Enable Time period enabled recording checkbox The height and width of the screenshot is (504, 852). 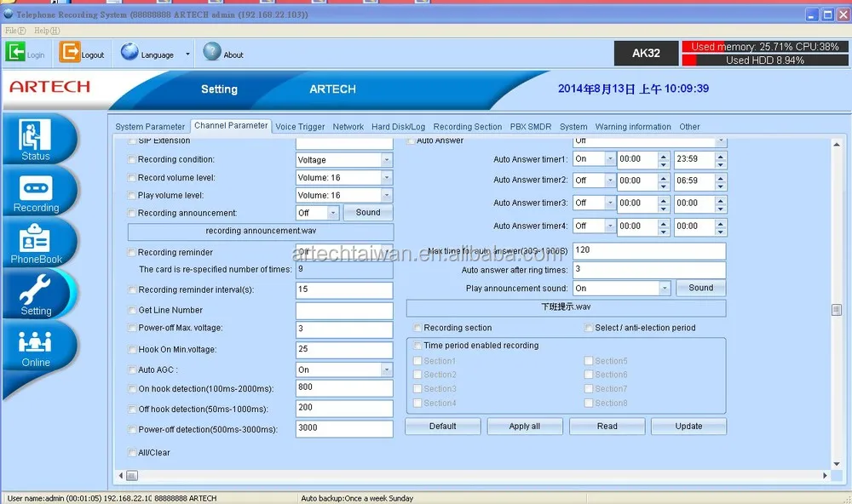pos(417,346)
